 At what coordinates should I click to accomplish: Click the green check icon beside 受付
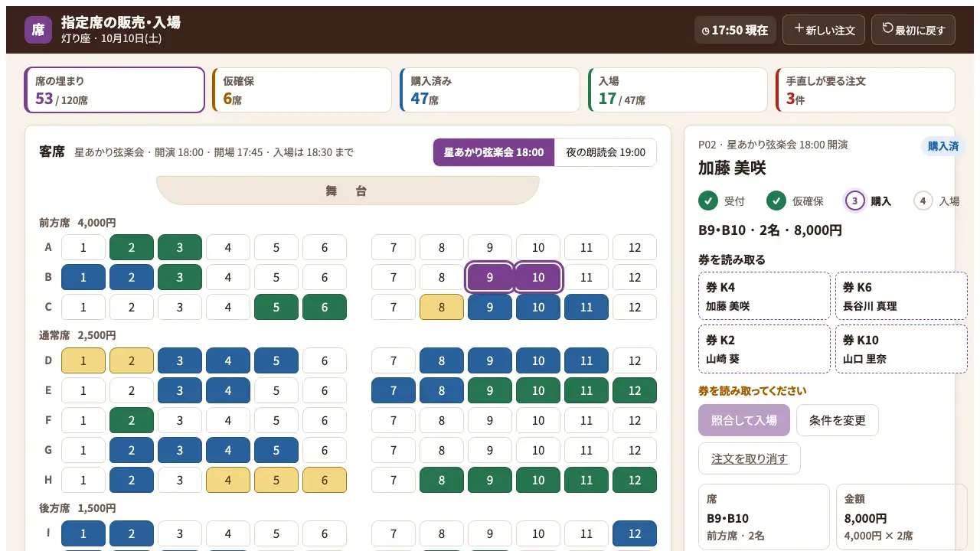click(x=708, y=201)
